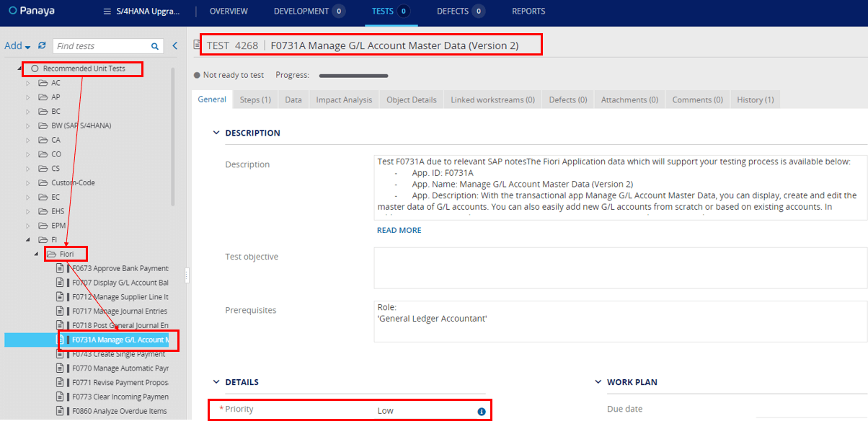Screen dimensions: 868x429
Task: Open test F0773 Clear Incoming Payments
Action: coord(120,397)
